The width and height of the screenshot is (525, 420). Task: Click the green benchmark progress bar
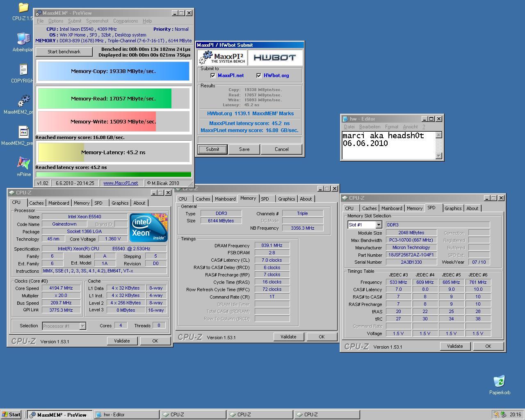pyautogui.click(x=114, y=174)
